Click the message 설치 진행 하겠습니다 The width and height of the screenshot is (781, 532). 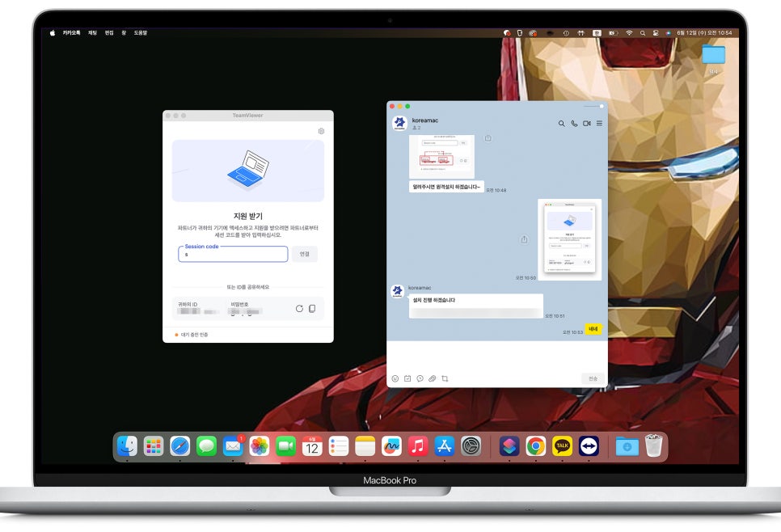coord(475,306)
